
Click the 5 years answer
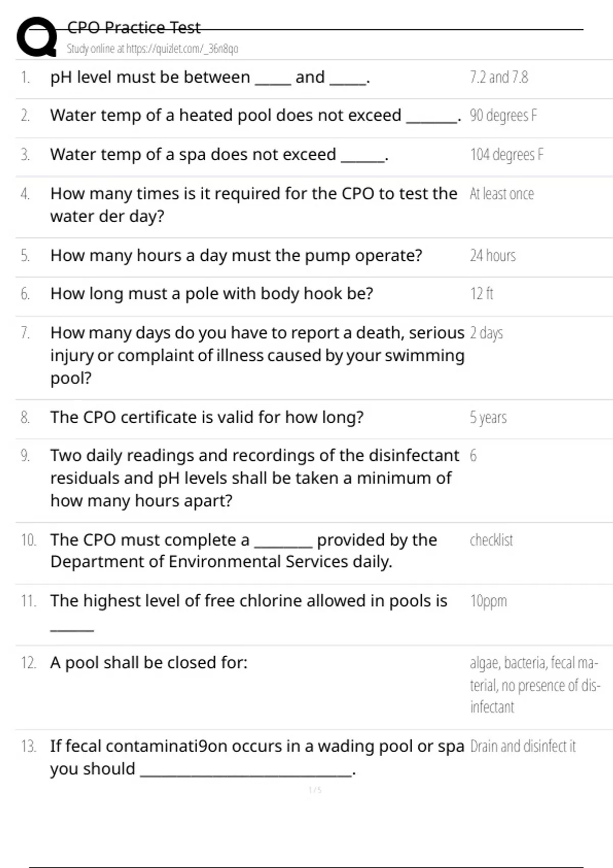tap(488, 417)
